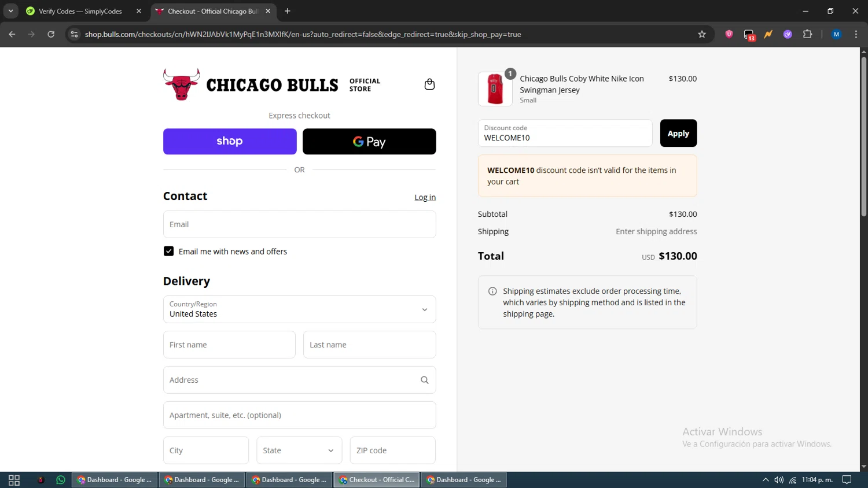Open the red shield extension icon
The image size is (868, 488).
click(x=729, y=34)
